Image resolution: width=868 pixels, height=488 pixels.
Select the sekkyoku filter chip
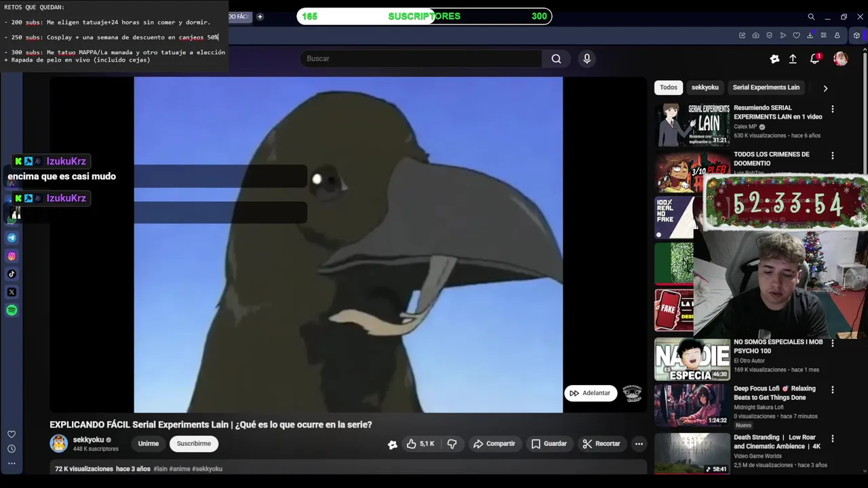point(705,87)
